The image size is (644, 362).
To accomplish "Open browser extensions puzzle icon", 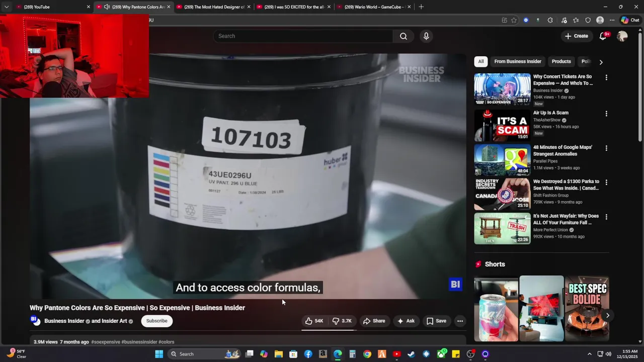I will coord(550,20).
